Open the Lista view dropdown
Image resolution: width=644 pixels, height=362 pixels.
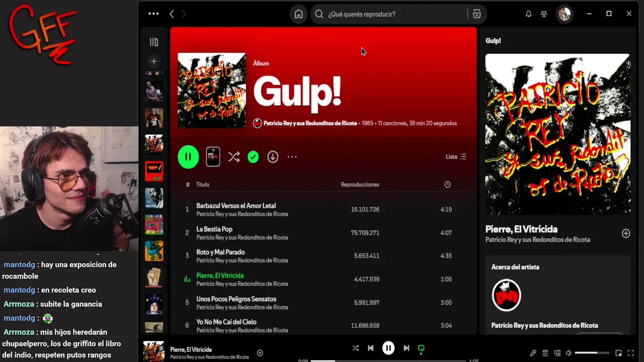[456, 157]
